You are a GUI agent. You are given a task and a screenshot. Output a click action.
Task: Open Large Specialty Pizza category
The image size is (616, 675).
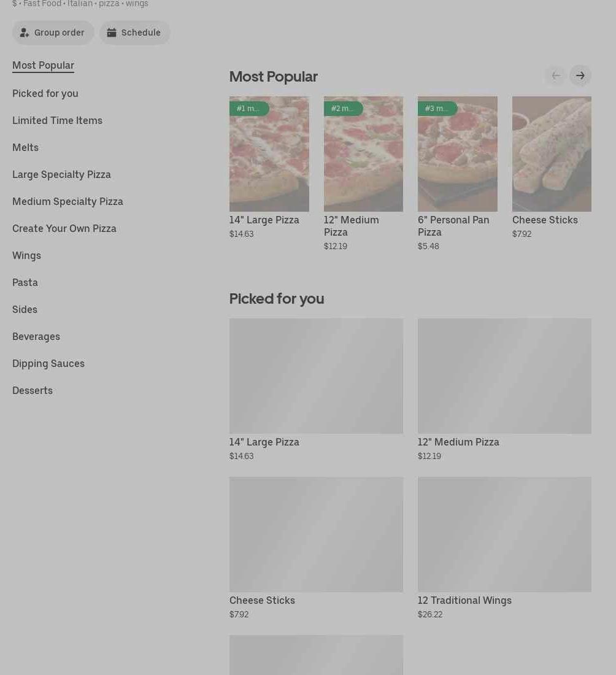pos(61,175)
